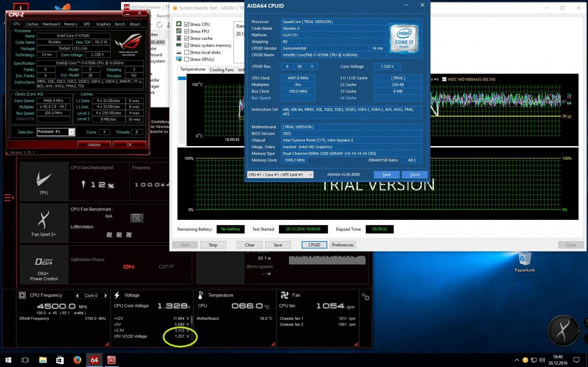The image size is (588, 367).
Task: Toggle Stress cache checkbox
Action: 187,38
